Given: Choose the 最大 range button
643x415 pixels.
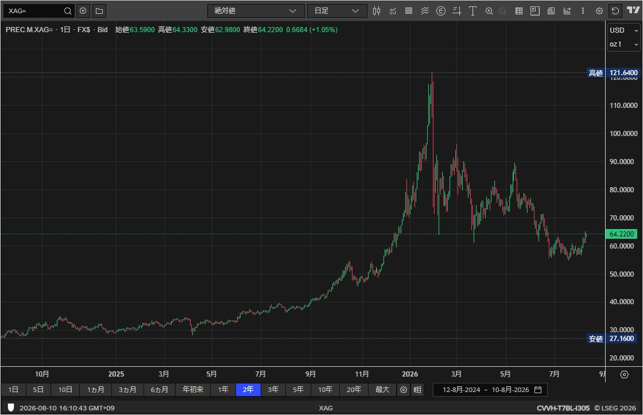Looking at the screenshot, I should [x=382, y=390].
